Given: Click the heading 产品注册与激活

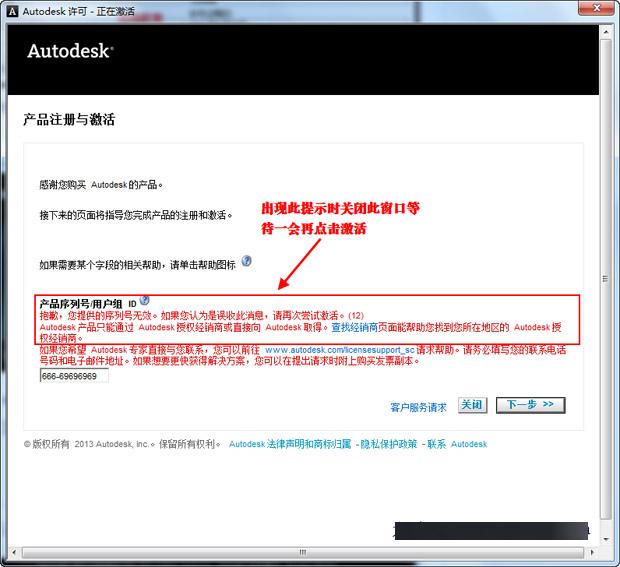Looking at the screenshot, I should (x=69, y=119).
